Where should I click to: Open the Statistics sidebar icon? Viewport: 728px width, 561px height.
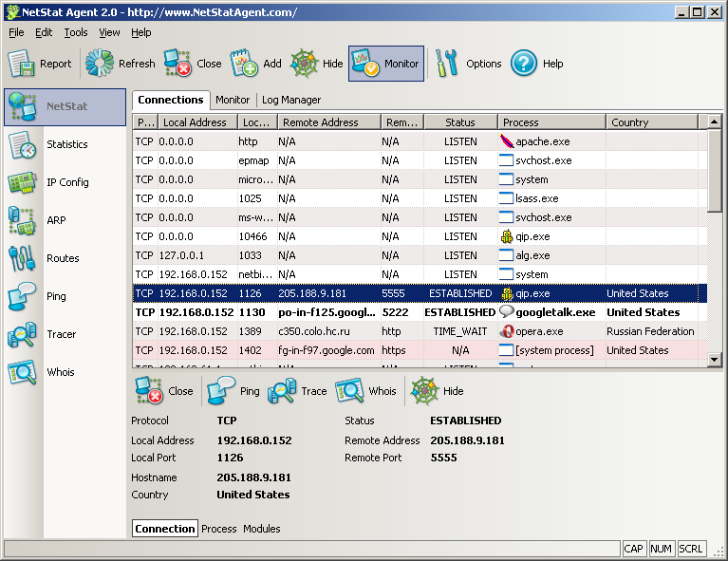22,145
